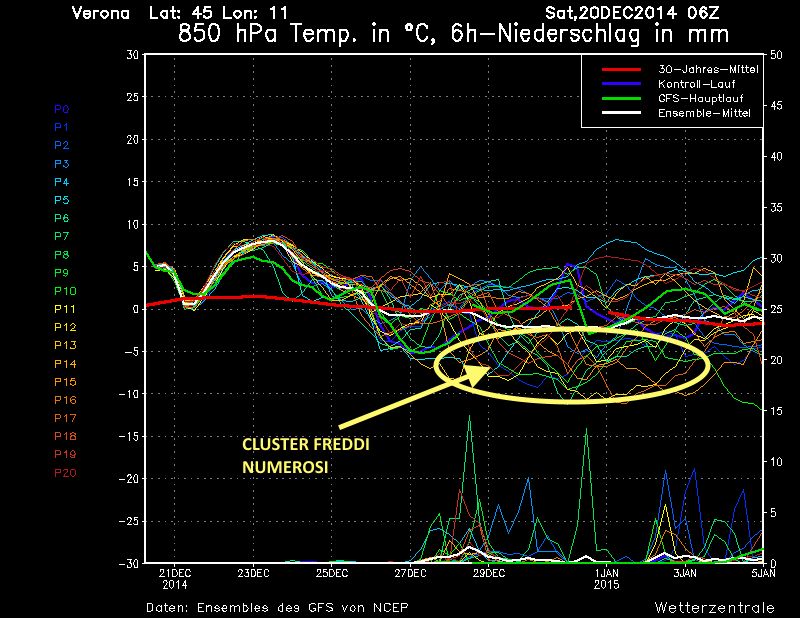
Task: Click the P5 ensemble member label
Action: [62, 200]
